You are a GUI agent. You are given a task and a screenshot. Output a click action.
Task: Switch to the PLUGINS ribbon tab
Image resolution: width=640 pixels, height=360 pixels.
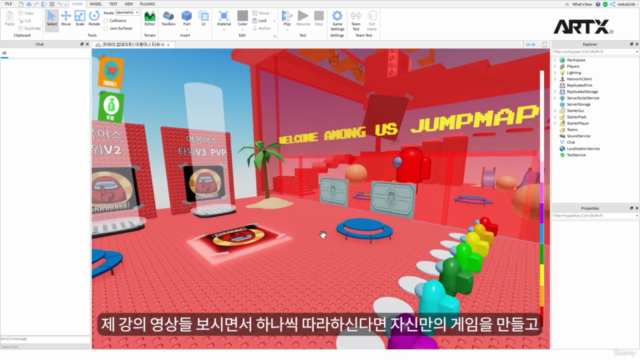click(147, 4)
